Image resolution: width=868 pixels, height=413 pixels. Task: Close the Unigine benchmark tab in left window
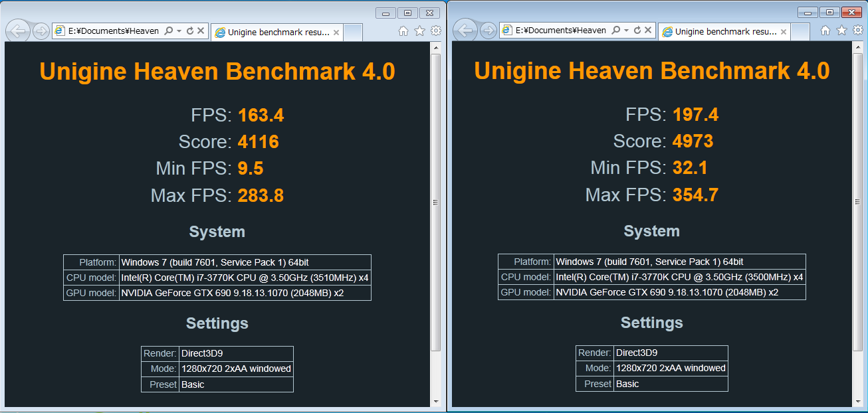336,33
